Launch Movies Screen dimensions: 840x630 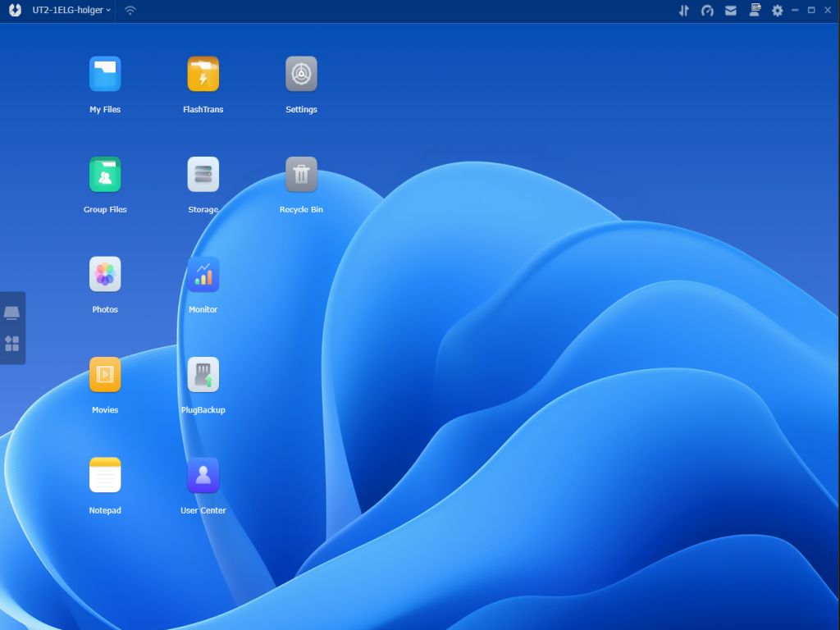[x=105, y=374]
